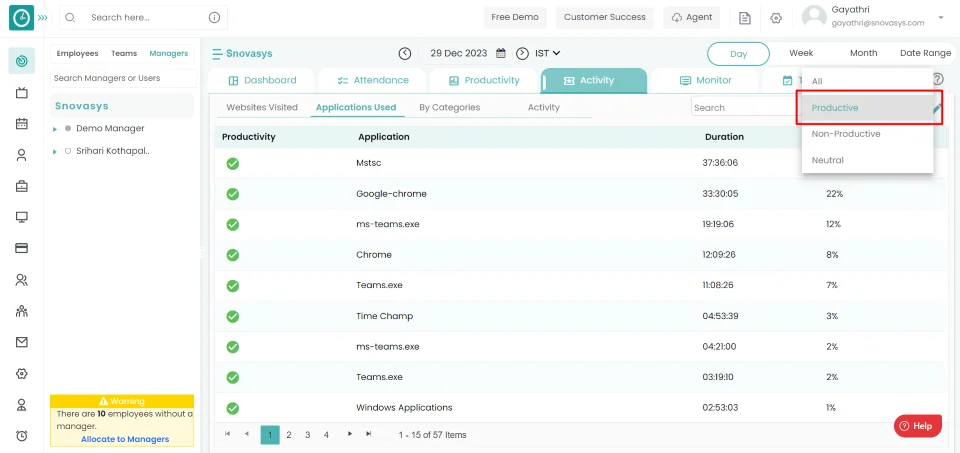Switch to Teams tab
The height and width of the screenshot is (453, 960).
124,53
